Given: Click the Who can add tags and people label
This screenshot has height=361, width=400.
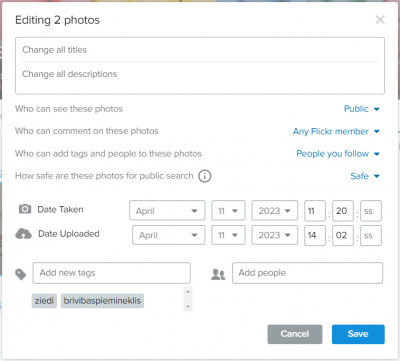Looking at the screenshot, I should 108,154.
